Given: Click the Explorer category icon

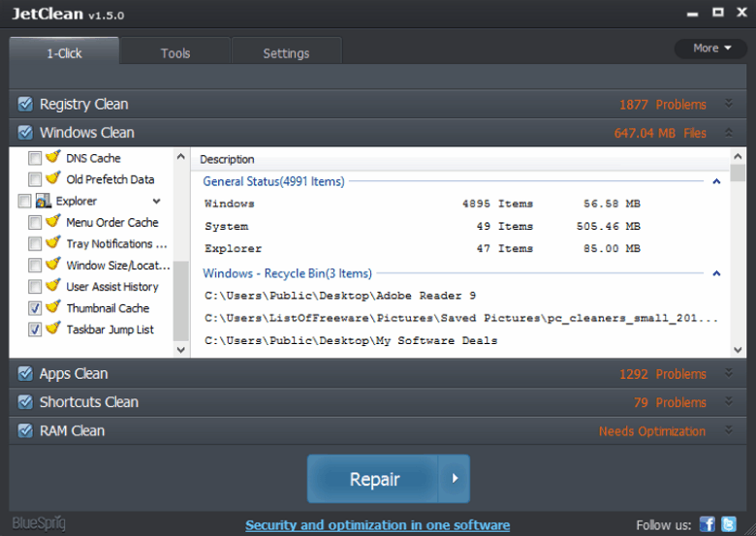Looking at the screenshot, I should click(44, 201).
